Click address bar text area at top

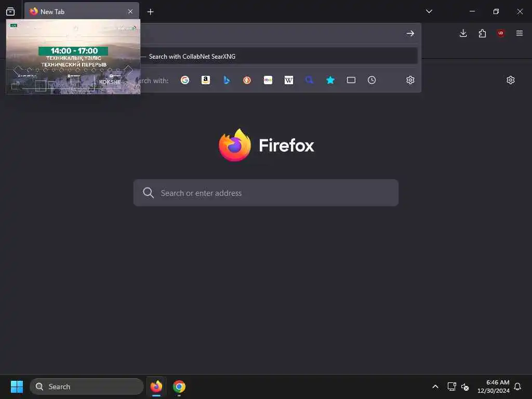(271, 33)
